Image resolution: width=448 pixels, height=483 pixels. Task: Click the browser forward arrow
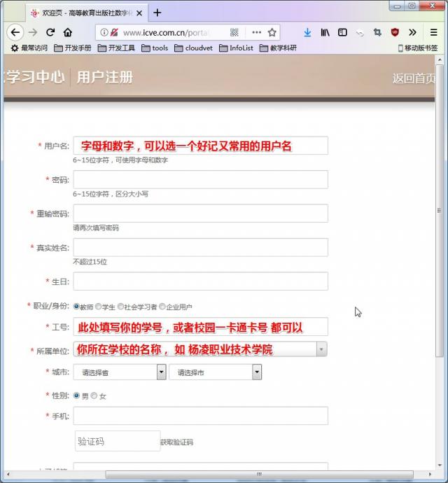(x=33, y=32)
